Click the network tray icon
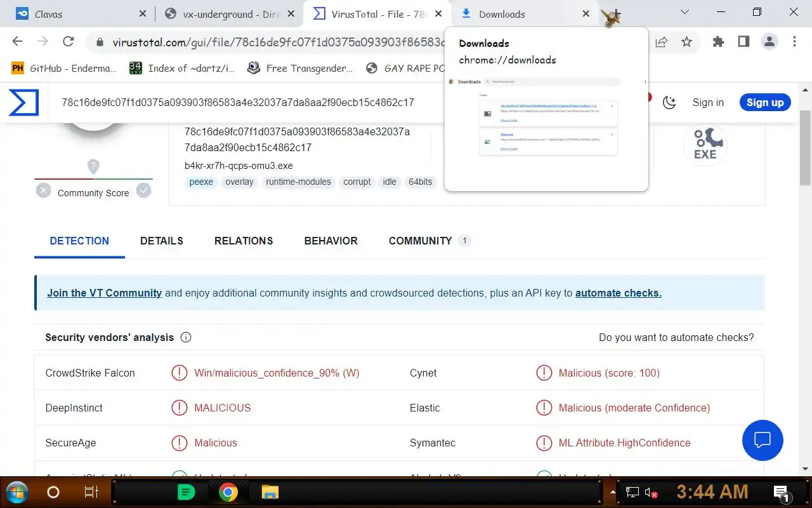Image resolution: width=812 pixels, height=508 pixels. pyautogui.click(x=632, y=492)
